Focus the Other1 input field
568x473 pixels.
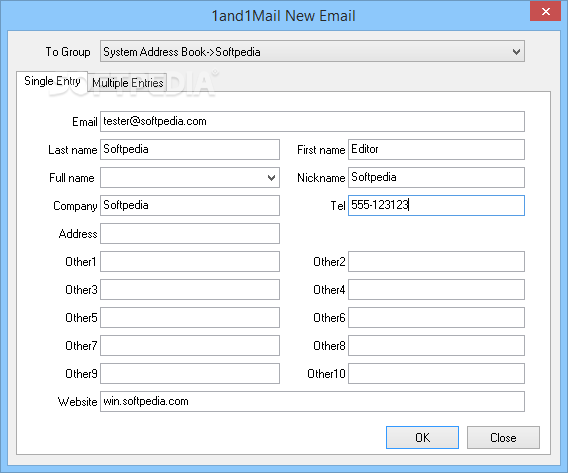(190, 261)
